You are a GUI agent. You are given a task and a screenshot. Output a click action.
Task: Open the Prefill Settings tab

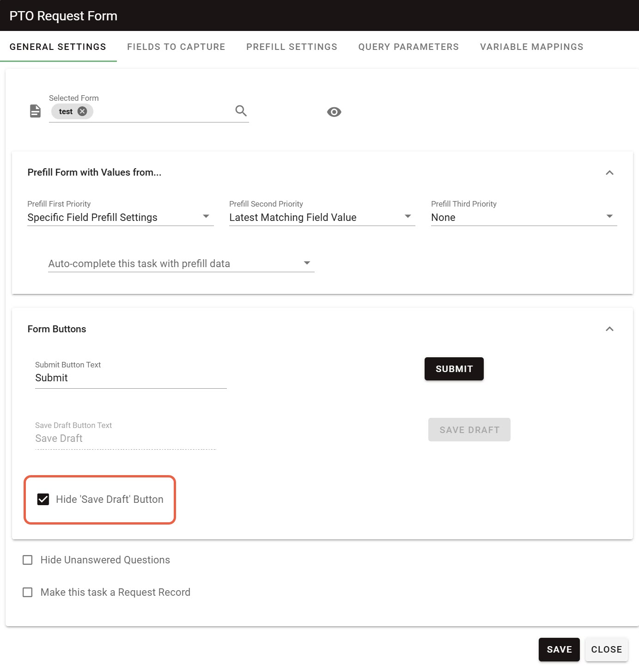point(292,47)
